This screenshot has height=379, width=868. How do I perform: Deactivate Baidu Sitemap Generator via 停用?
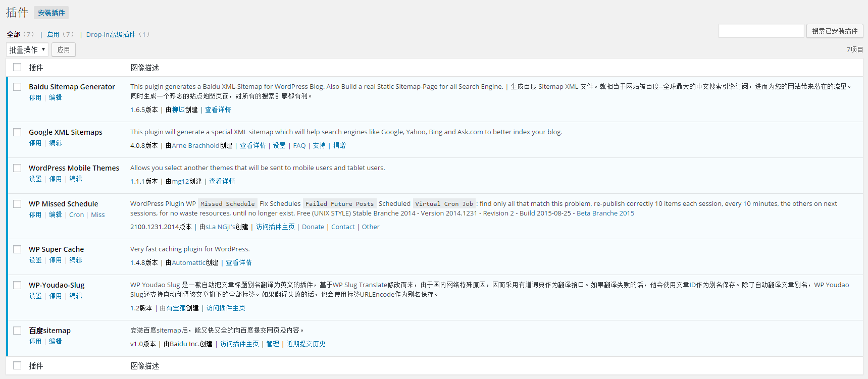coord(35,97)
